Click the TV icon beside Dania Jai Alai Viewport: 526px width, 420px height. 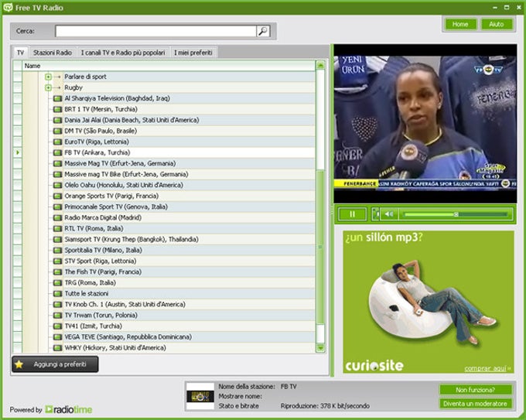(58, 120)
